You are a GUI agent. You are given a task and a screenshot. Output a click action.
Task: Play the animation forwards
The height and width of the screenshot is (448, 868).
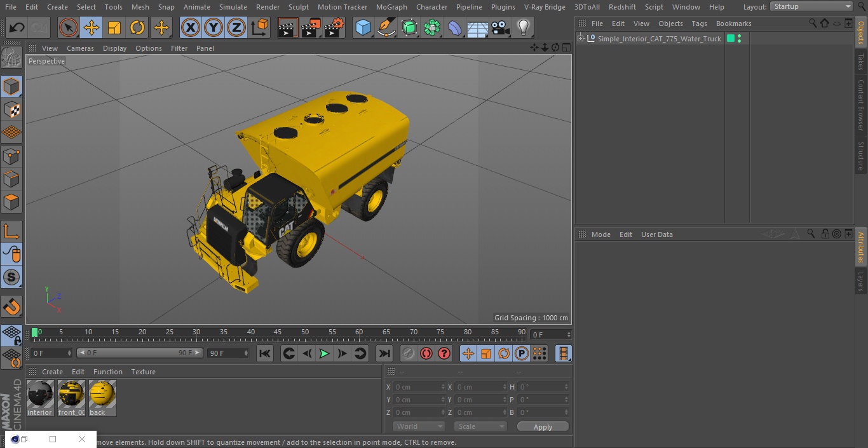(x=324, y=353)
